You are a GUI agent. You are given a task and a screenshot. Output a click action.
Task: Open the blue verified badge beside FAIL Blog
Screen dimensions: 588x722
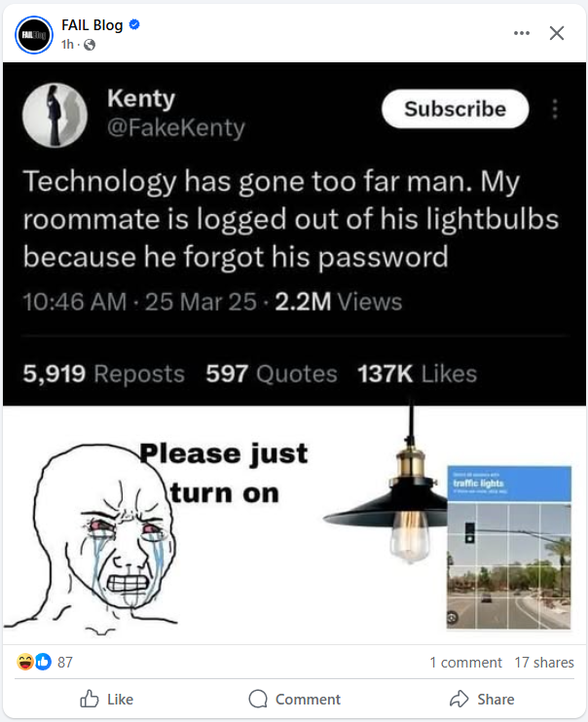point(134,24)
